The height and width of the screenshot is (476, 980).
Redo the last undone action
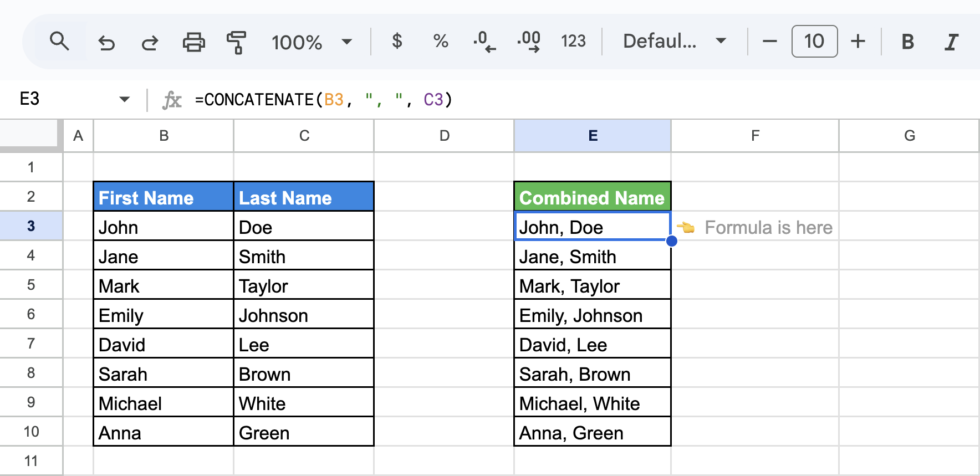150,42
